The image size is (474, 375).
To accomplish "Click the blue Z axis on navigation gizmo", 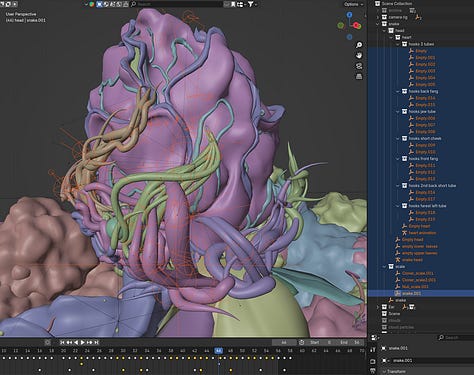I will coord(349,15).
